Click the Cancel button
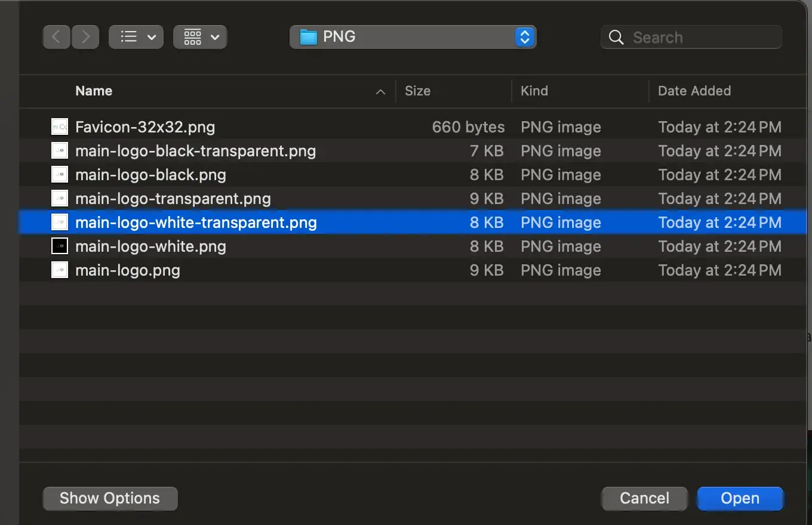The height and width of the screenshot is (525, 812). tap(644, 498)
